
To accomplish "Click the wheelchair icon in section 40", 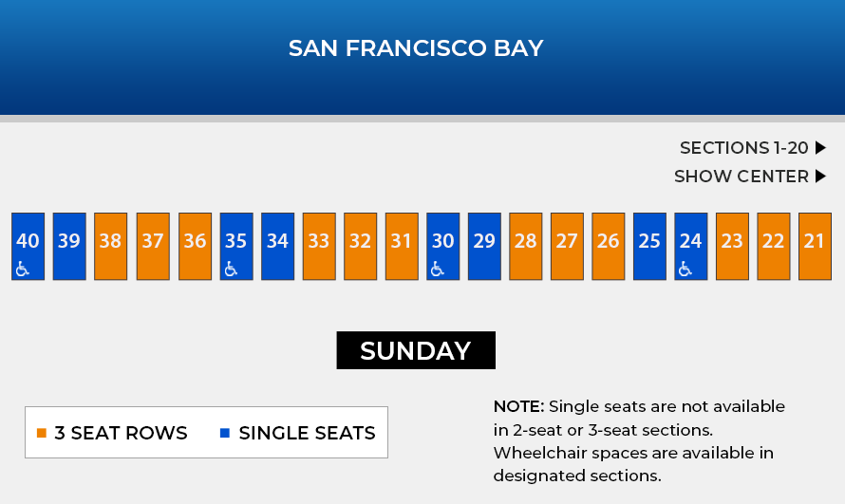I will point(23,270).
